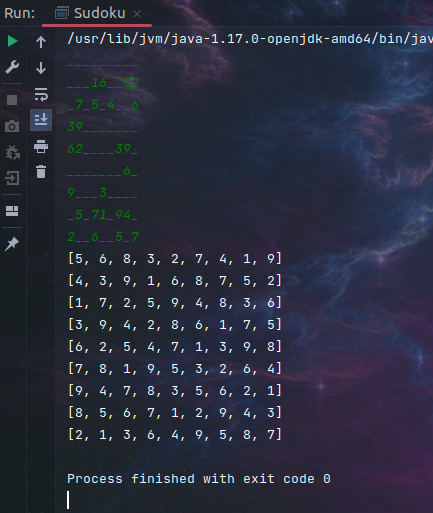Image resolution: width=433 pixels, height=513 pixels.
Task: Toggle scroll to end of output
Action: [x=41, y=120]
